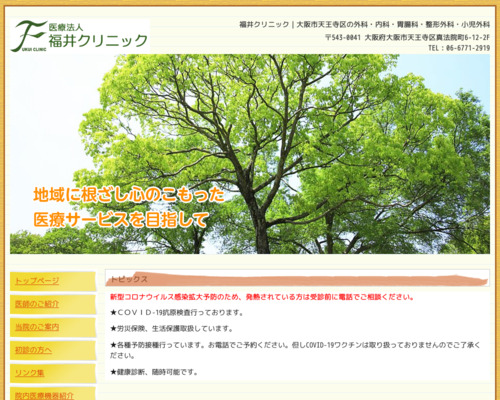500x400 pixels.
Task: Click the TEL：06-6771-2919 phone number
Action: [x=459, y=48]
